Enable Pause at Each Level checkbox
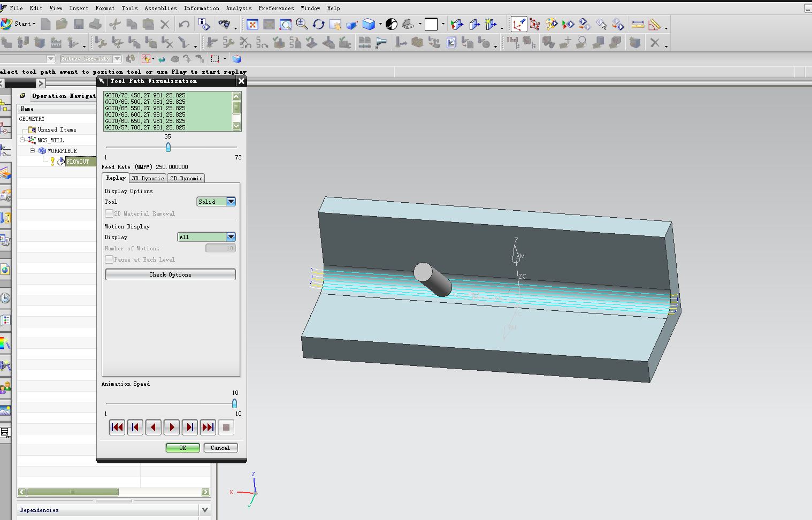812x520 pixels. [109, 259]
